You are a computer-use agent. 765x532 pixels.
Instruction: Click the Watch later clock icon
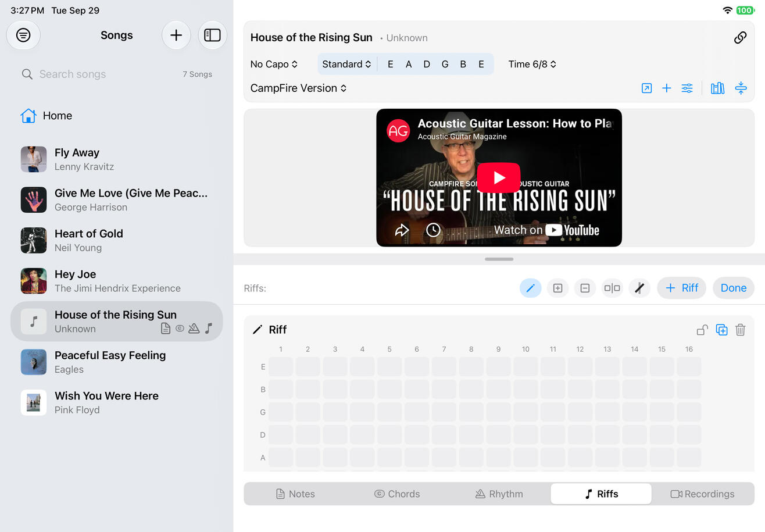(x=433, y=230)
